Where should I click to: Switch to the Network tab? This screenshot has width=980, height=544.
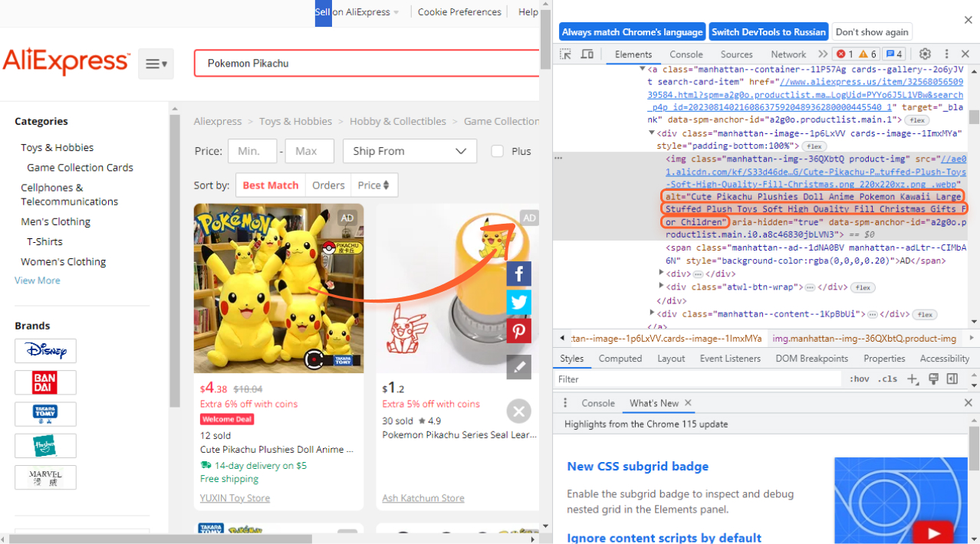coord(788,54)
